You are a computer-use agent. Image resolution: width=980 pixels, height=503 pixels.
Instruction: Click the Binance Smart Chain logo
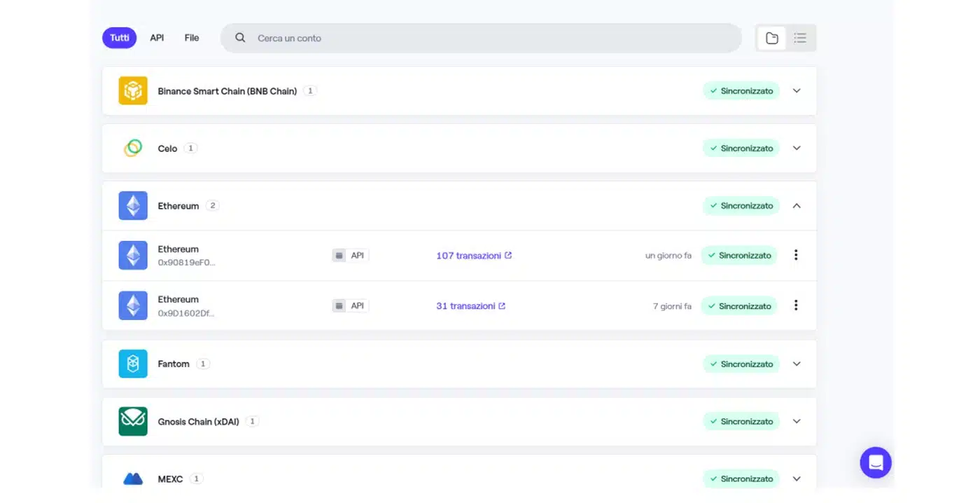pyautogui.click(x=133, y=91)
